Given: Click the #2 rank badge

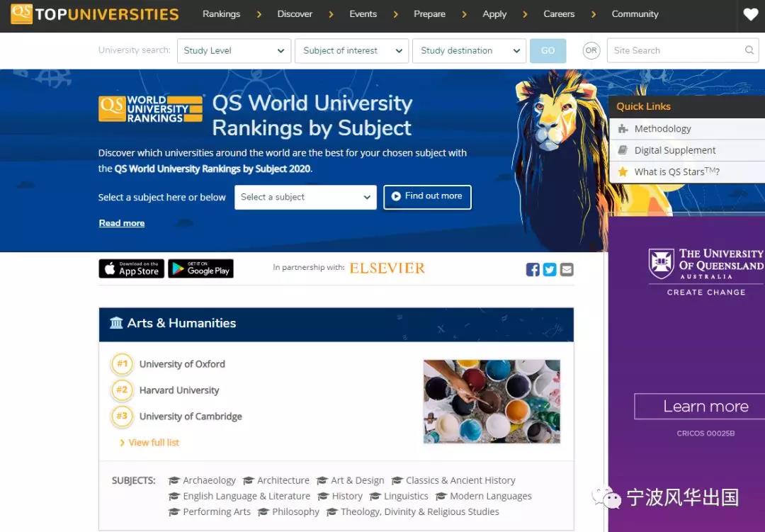Looking at the screenshot, I should (122, 390).
